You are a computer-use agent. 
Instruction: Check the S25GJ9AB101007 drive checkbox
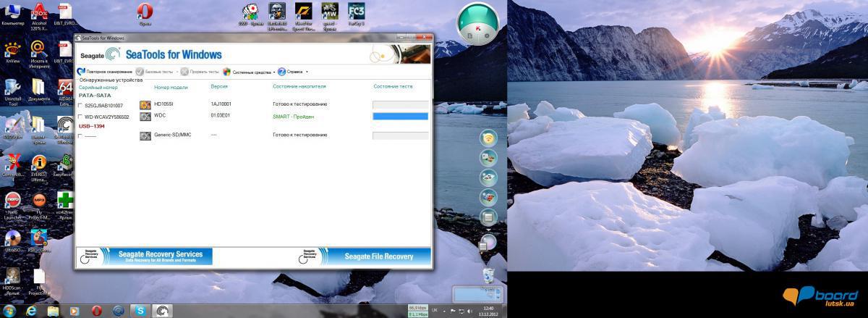(80, 106)
